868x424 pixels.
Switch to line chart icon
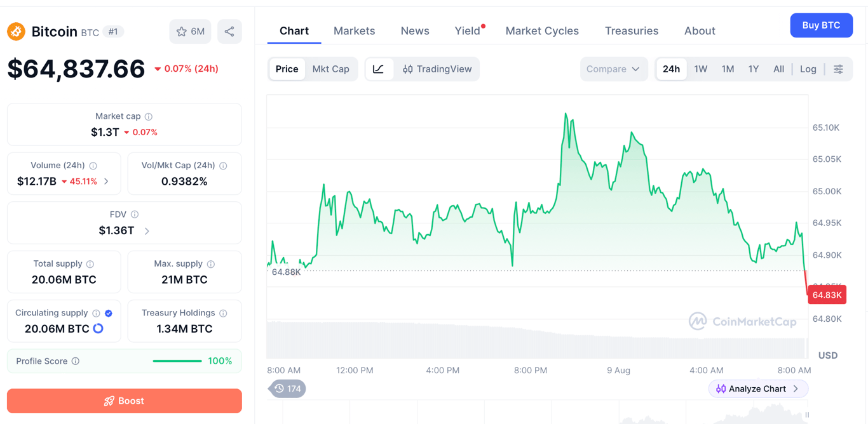point(379,69)
